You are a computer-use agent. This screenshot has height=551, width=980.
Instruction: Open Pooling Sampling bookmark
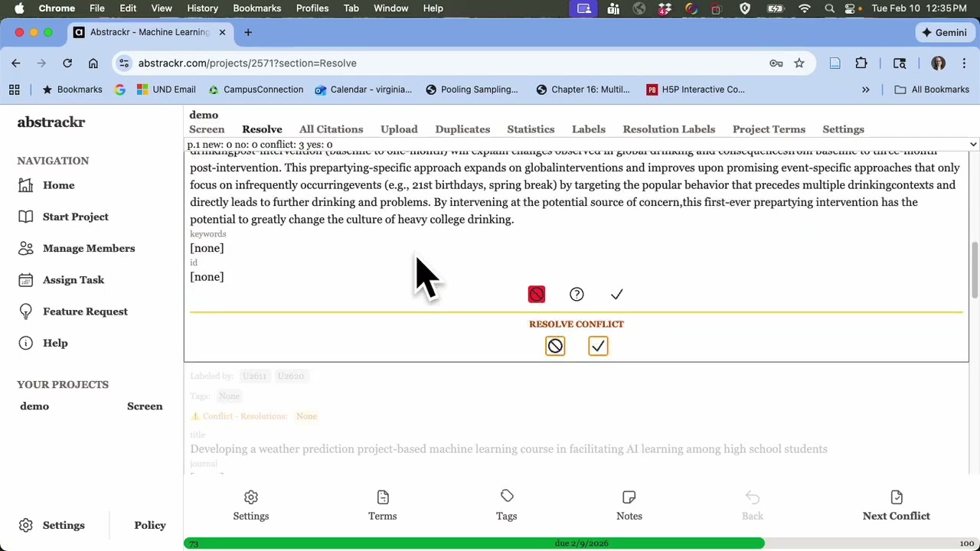472,90
